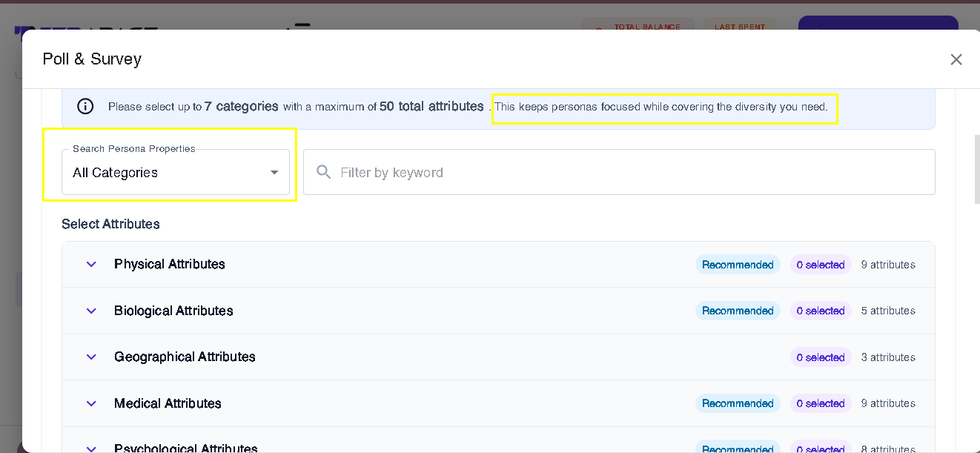Click Recommended badge on Biological Attributes
The width and height of the screenshot is (980, 453).
point(738,311)
